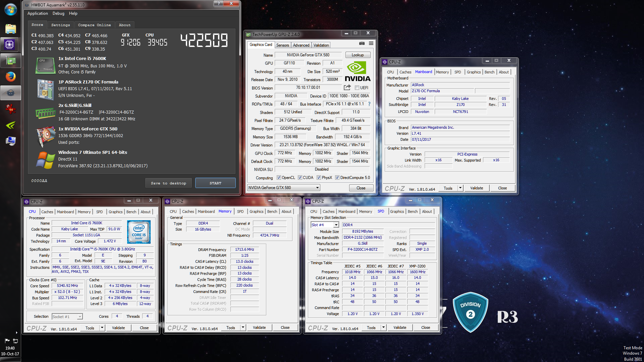Image resolution: width=644 pixels, height=362 pixels.
Task: Expand Tools arrow in the CPU-Z Memory window
Action: tap(243, 327)
